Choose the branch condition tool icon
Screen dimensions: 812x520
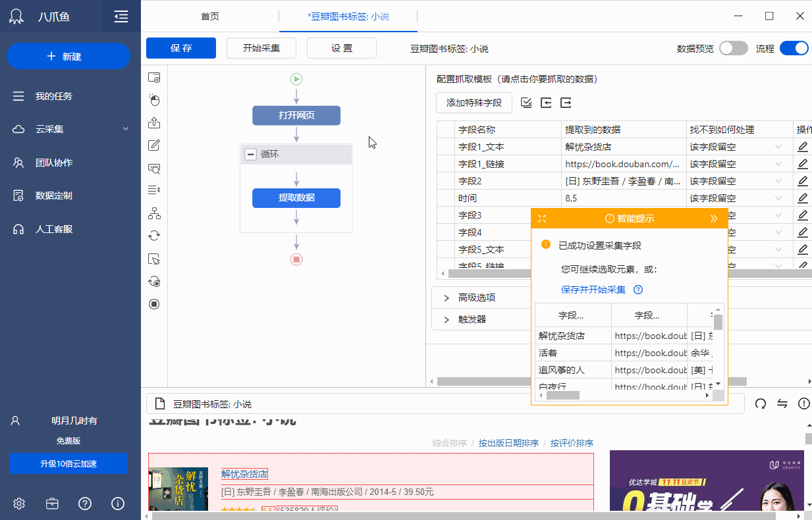coord(154,213)
